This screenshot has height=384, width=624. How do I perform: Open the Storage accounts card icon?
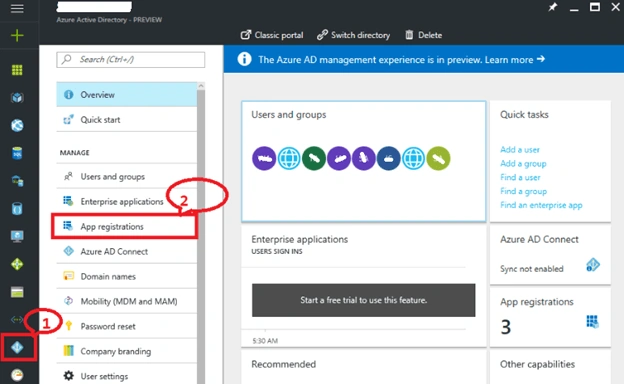pos(17,292)
